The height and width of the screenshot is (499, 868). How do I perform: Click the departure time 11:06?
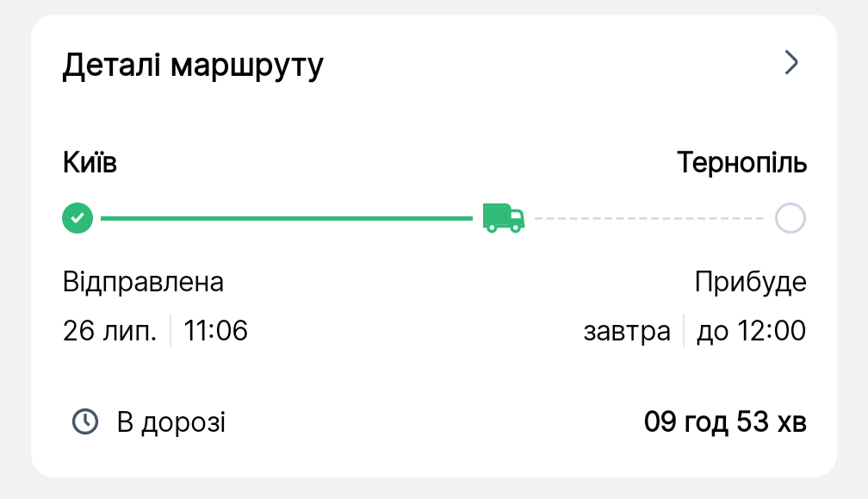pyautogui.click(x=216, y=331)
